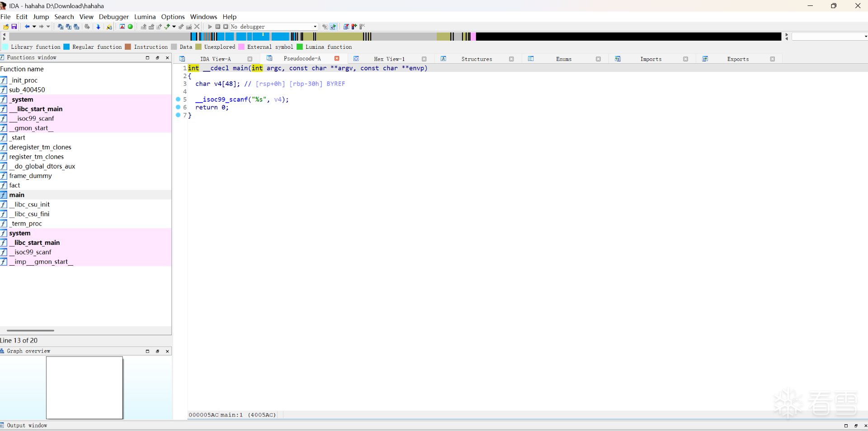The height and width of the screenshot is (431, 868).
Task: Select the fact function in the list
Action: pos(85,185)
